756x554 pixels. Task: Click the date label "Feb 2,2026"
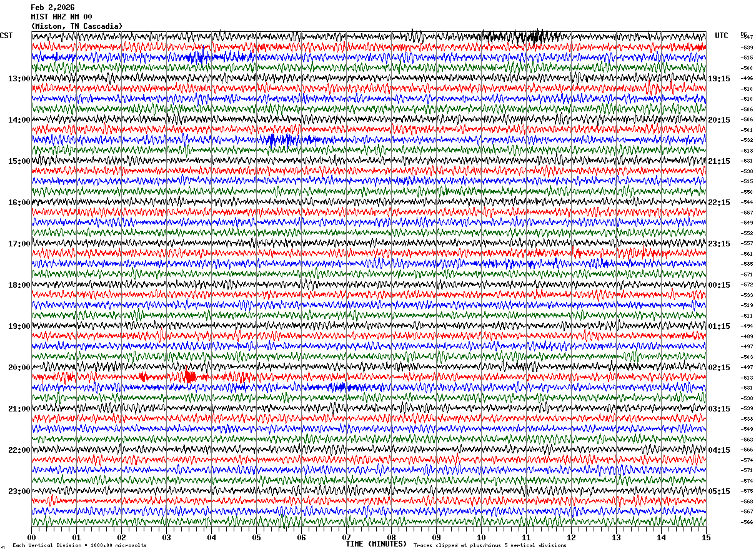(52, 8)
